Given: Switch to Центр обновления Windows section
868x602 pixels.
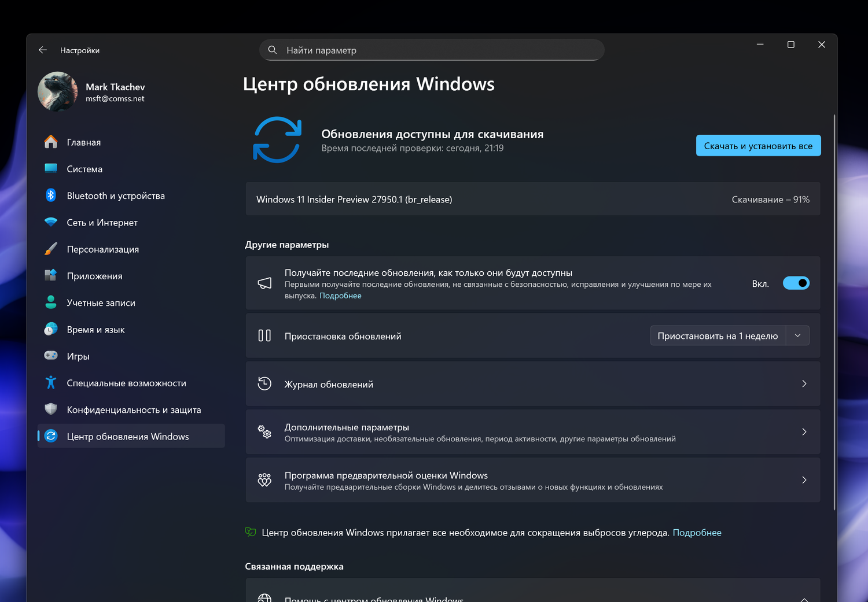Looking at the screenshot, I should point(128,436).
